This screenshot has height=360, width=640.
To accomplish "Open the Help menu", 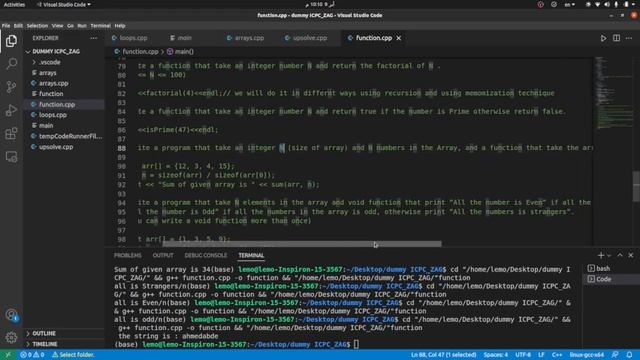I will pos(120,25).
